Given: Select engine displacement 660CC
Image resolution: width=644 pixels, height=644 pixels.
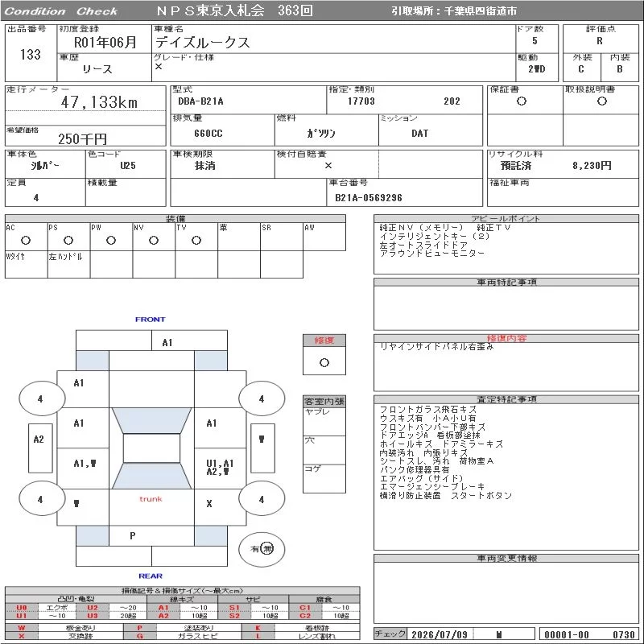Looking at the screenshot, I should pyautogui.click(x=208, y=134).
